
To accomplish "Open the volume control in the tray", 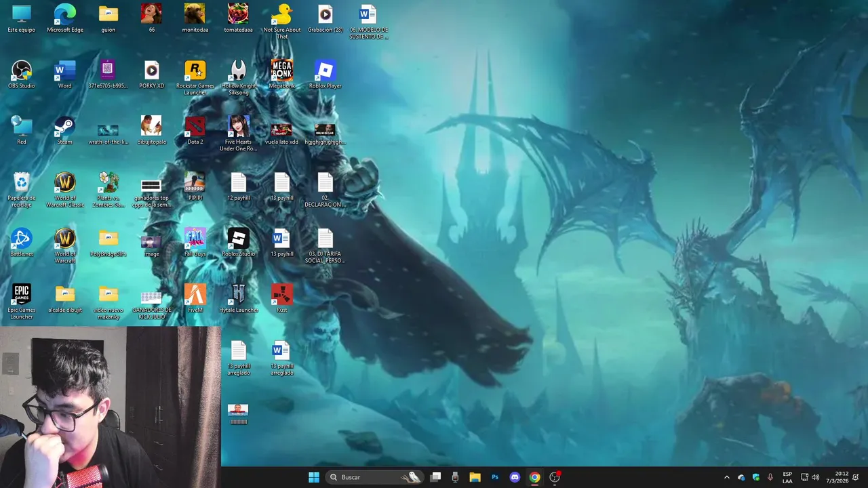I will point(816,477).
